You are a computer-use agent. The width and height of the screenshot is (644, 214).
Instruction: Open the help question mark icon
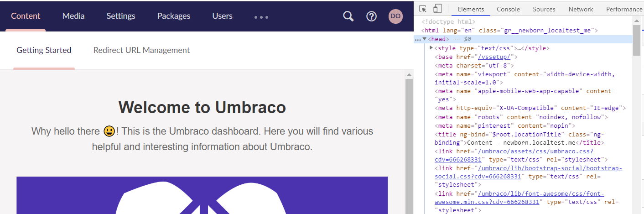372,16
